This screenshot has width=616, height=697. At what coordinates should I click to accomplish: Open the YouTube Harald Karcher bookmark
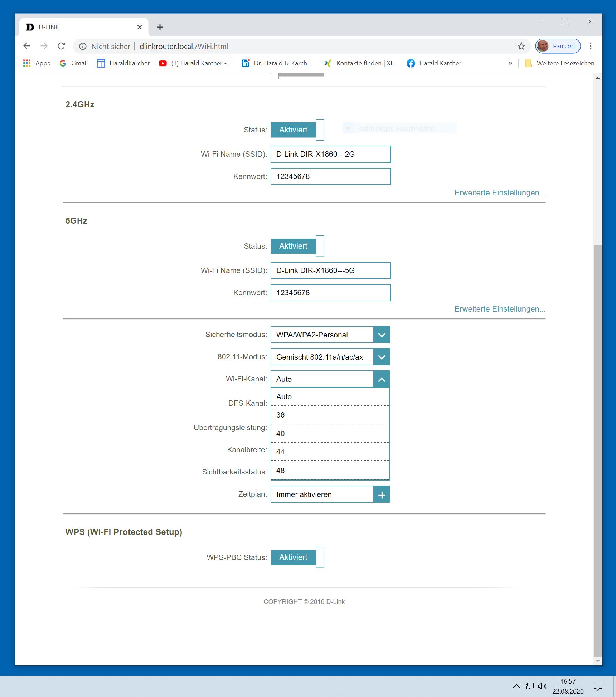click(195, 63)
